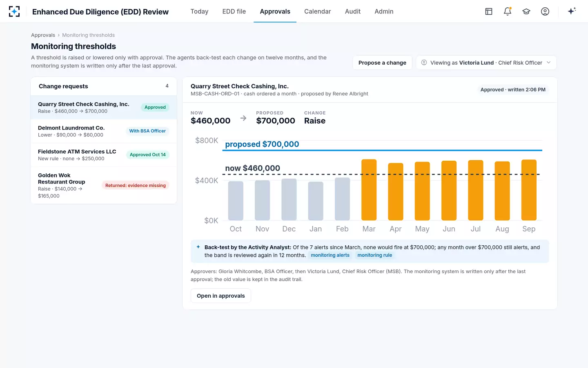Click Propose a change button

382,63
